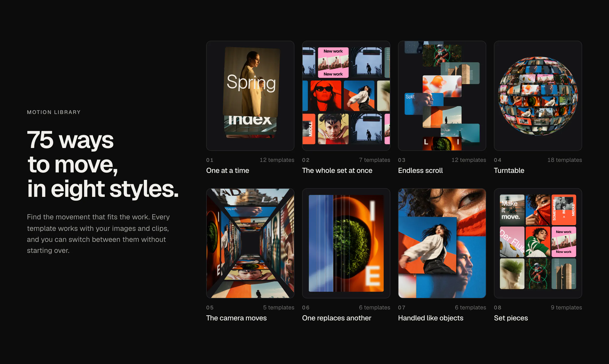Click the '9 templates' count label
The width and height of the screenshot is (609, 364).
click(x=566, y=307)
